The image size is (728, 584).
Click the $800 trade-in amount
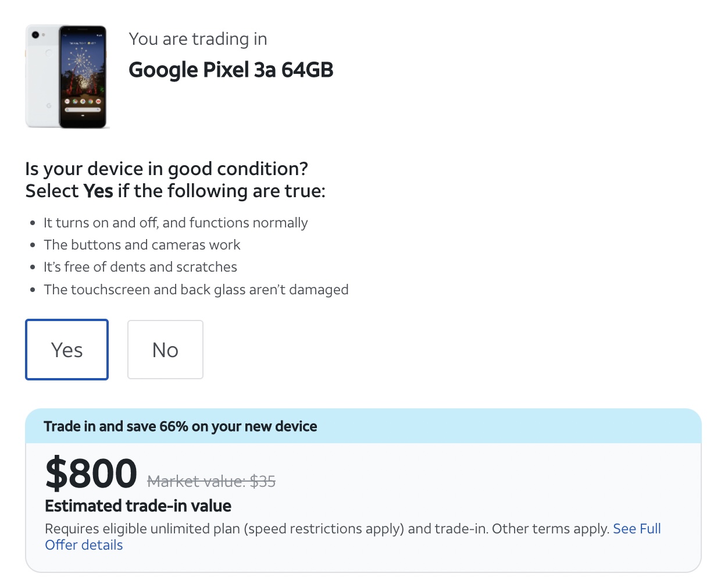pos(91,473)
